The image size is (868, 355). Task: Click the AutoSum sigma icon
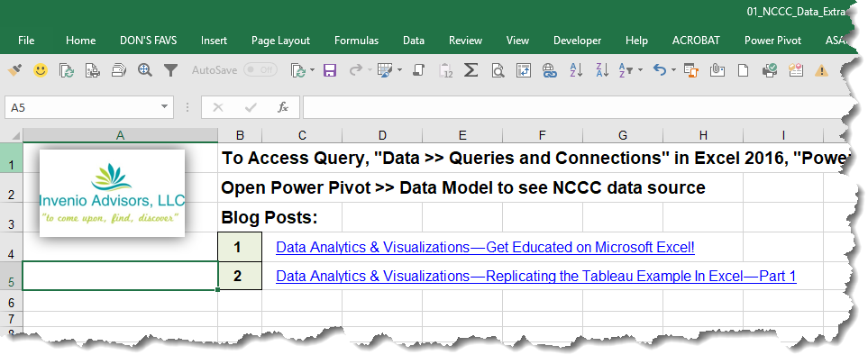click(471, 70)
